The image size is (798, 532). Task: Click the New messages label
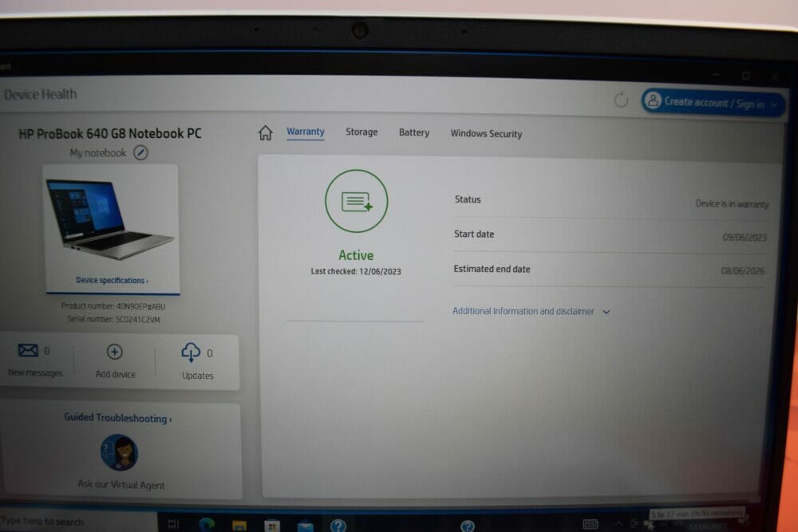[x=35, y=372]
